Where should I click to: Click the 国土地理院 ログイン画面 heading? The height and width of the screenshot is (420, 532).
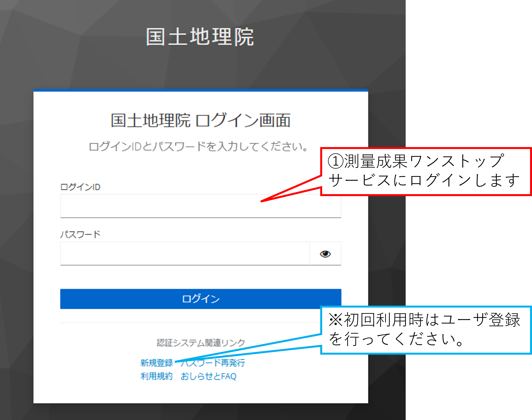(x=200, y=120)
